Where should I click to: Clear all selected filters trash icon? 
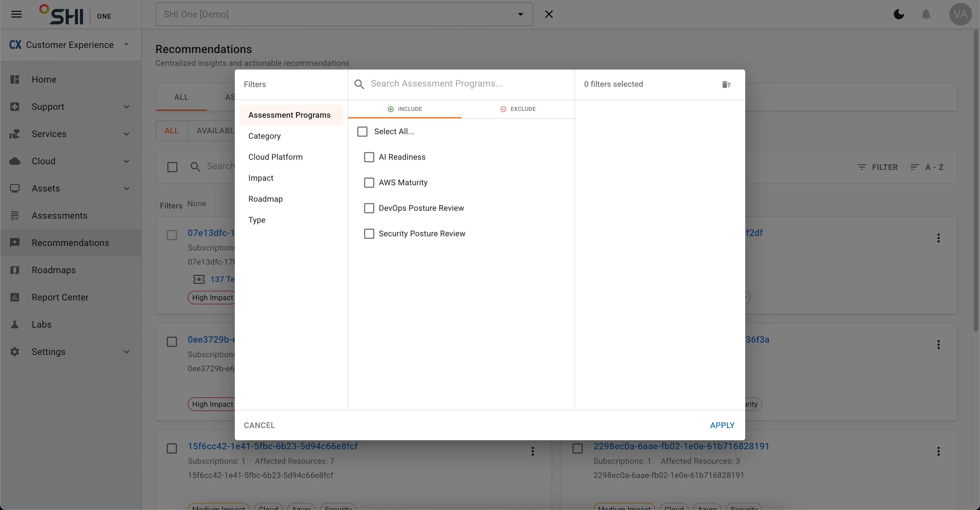[x=726, y=85]
